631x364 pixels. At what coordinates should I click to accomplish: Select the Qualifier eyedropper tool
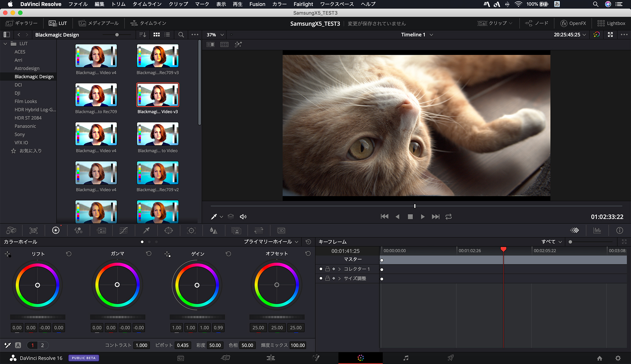[x=145, y=230]
